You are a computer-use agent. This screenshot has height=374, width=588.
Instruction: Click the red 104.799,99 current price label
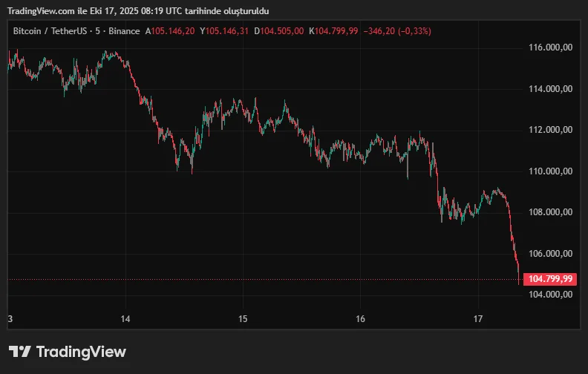pyautogui.click(x=549, y=279)
